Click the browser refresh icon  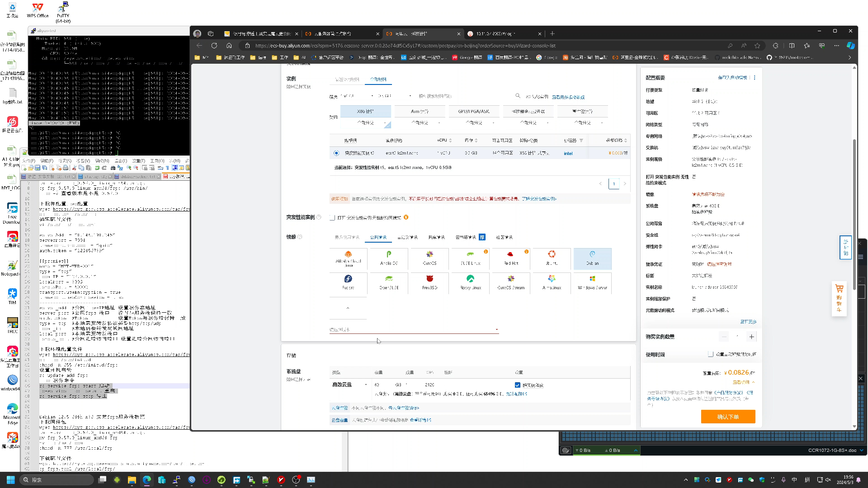pos(214,46)
